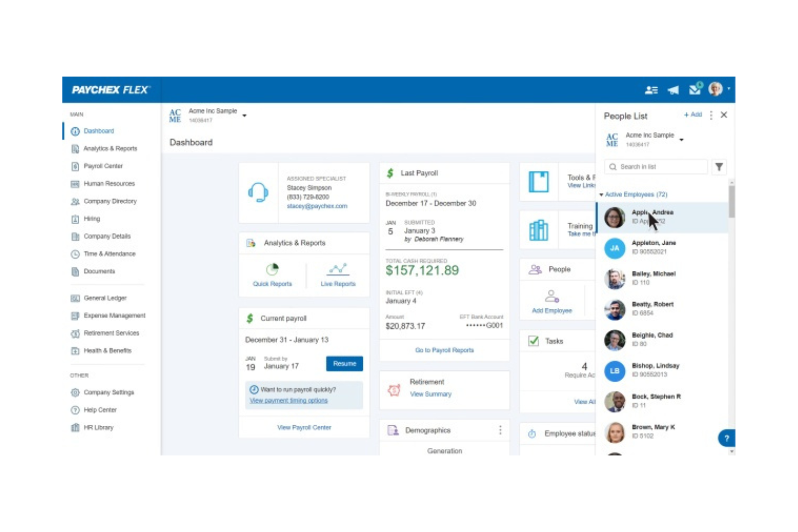The image size is (798, 532).
Task: Click the Resume payroll button
Action: click(x=345, y=364)
